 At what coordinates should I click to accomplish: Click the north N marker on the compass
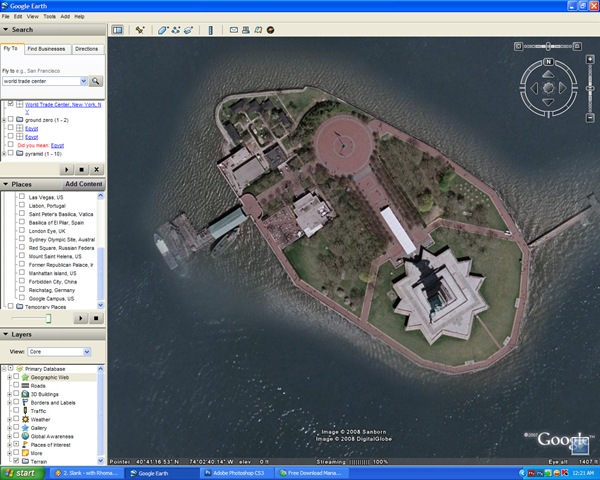[548, 62]
